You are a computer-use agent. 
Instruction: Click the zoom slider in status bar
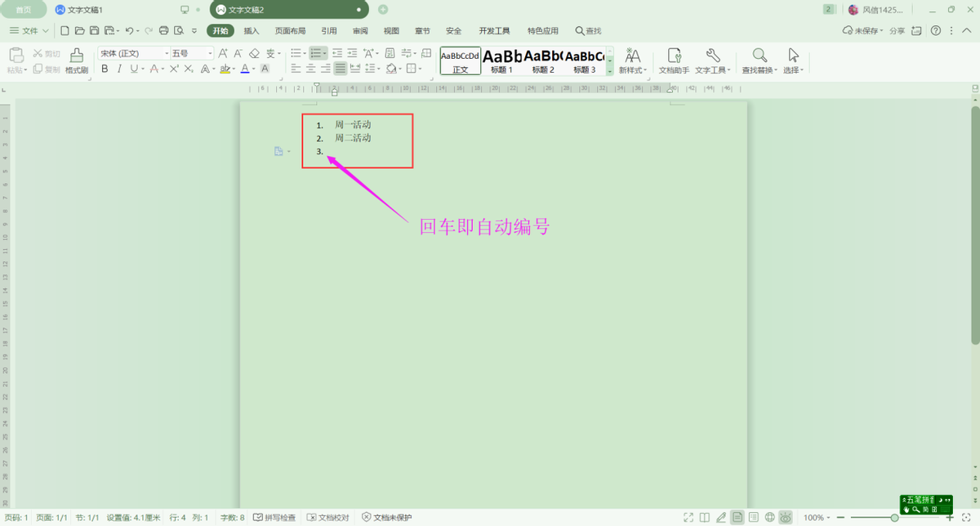point(894,518)
